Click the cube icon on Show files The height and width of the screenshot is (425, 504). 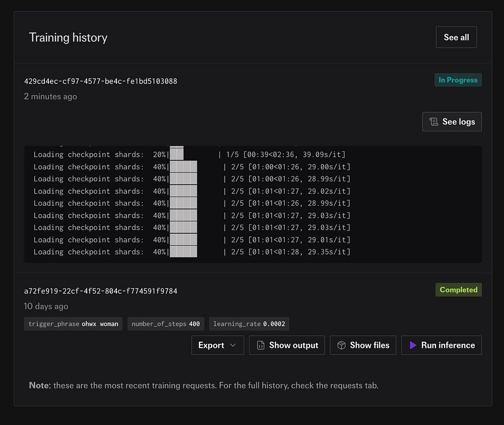341,345
